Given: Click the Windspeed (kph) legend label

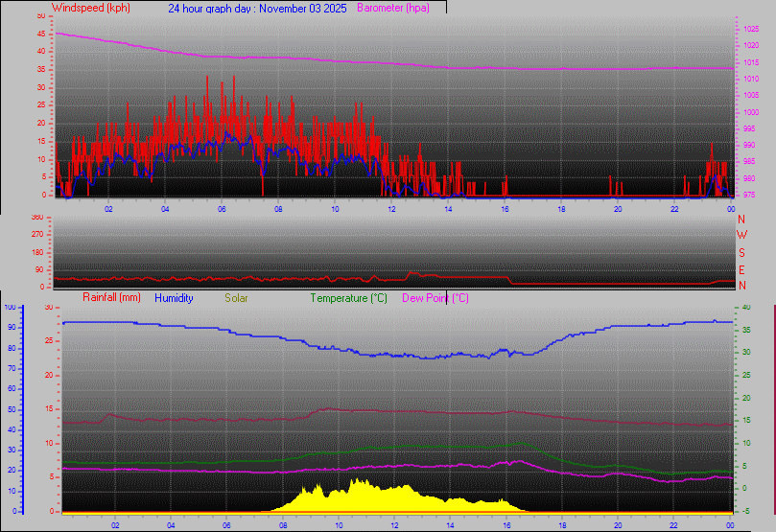Looking at the screenshot, I should point(92,8).
